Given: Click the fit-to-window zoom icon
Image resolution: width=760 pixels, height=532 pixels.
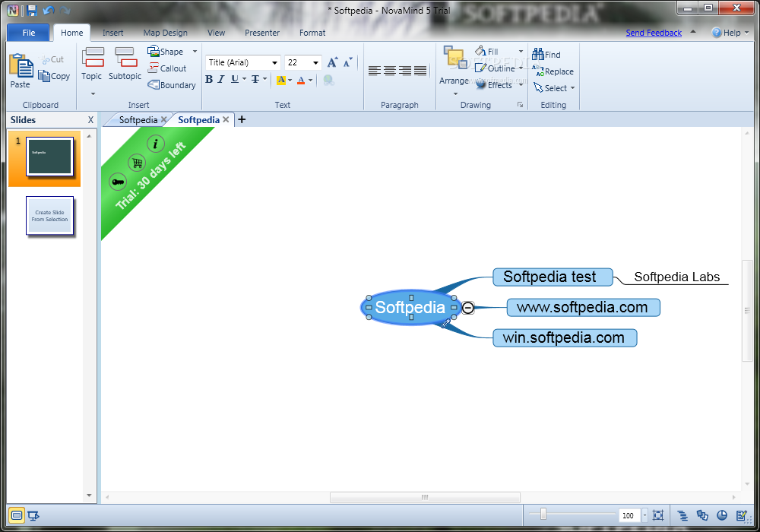Looking at the screenshot, I should pyautogui.click(x=657, y=515).
